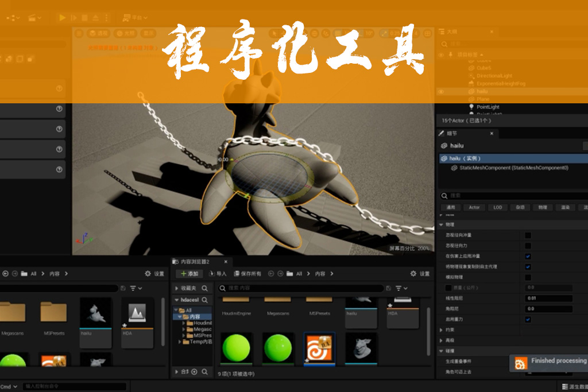Expand the Temp内容 folder in the tree
588x392 pixels.
point(180,342)
